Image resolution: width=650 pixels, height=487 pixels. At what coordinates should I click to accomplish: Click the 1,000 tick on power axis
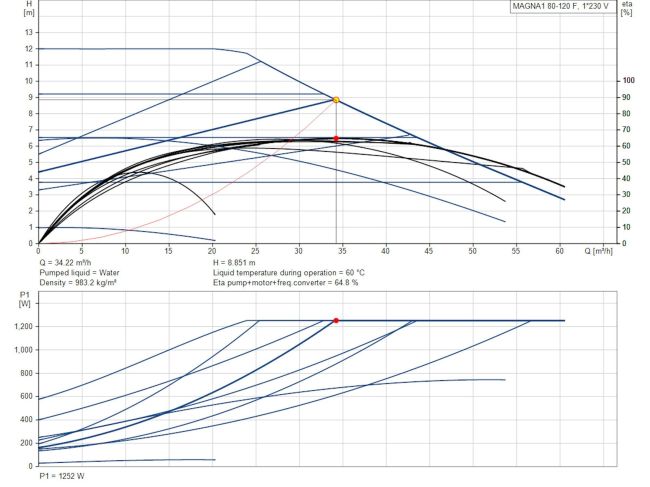[x=23, y=350]
